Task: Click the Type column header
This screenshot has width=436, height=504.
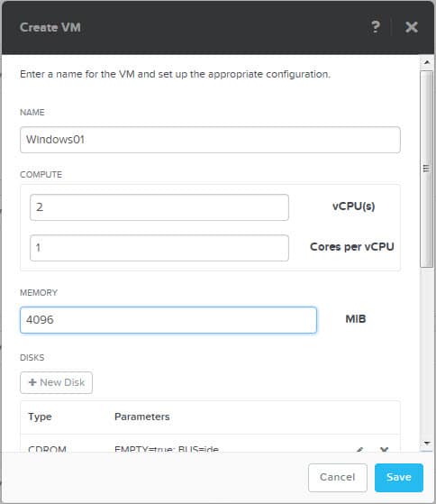Action: [40, 417]
